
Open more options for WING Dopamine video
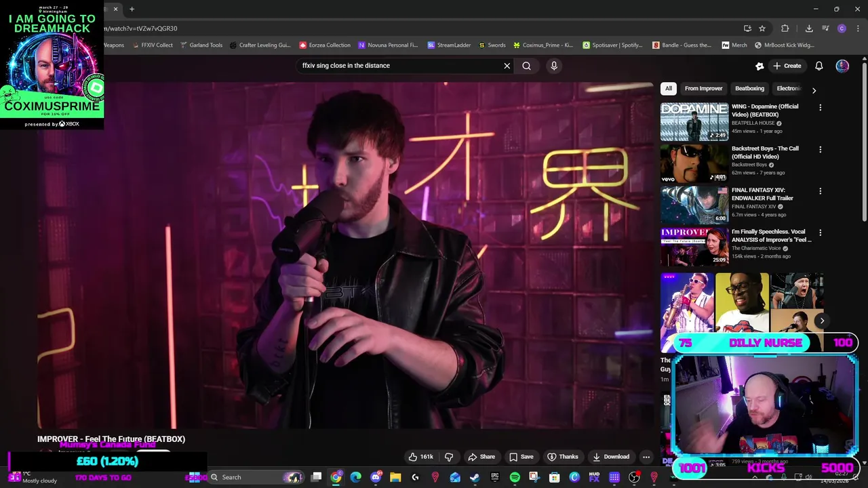click(820, 107)
